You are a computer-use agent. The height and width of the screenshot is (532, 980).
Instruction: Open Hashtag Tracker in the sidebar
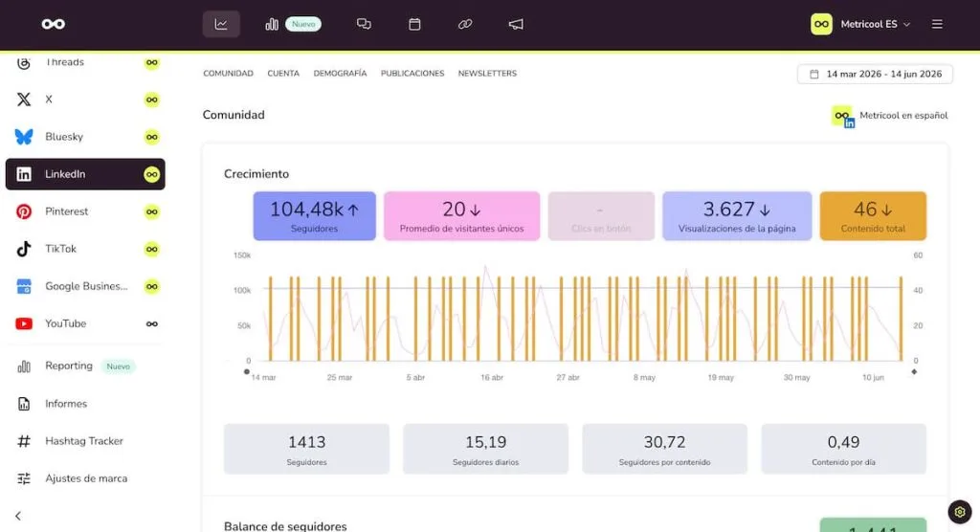point(85,441)
